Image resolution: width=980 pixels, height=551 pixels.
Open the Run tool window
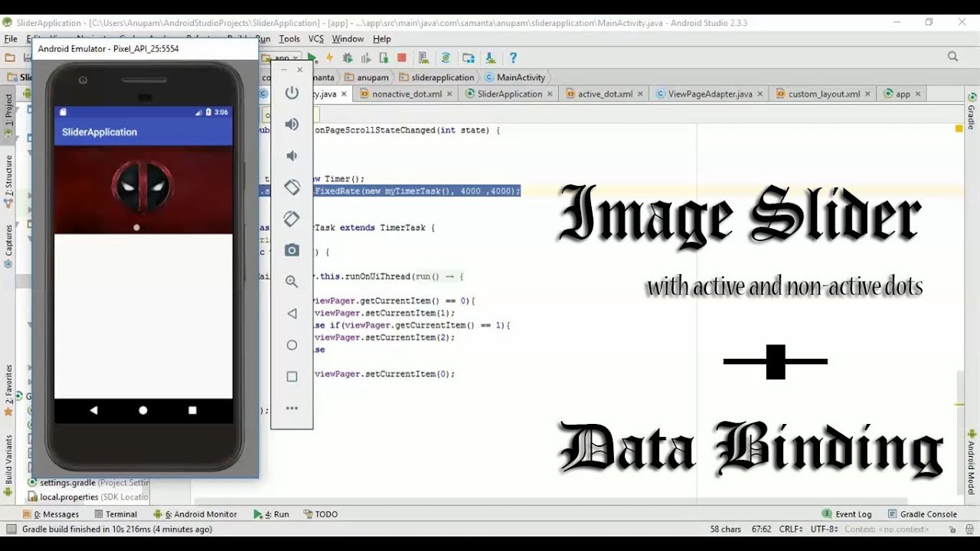pos(272,514)
